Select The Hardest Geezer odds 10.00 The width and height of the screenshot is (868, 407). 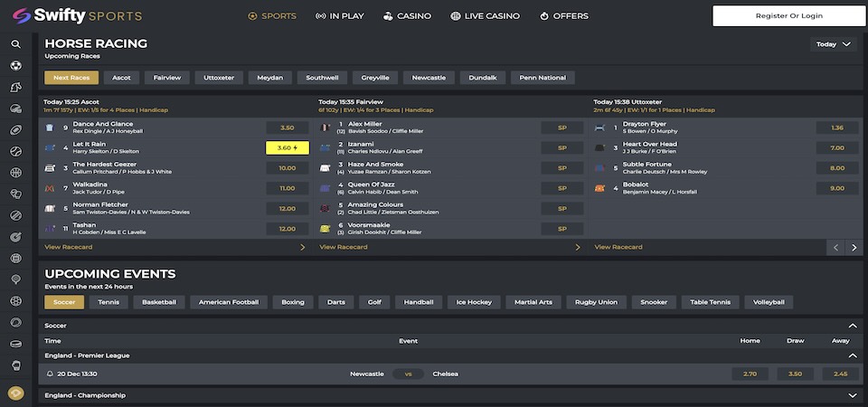click(x=288, y=168)
